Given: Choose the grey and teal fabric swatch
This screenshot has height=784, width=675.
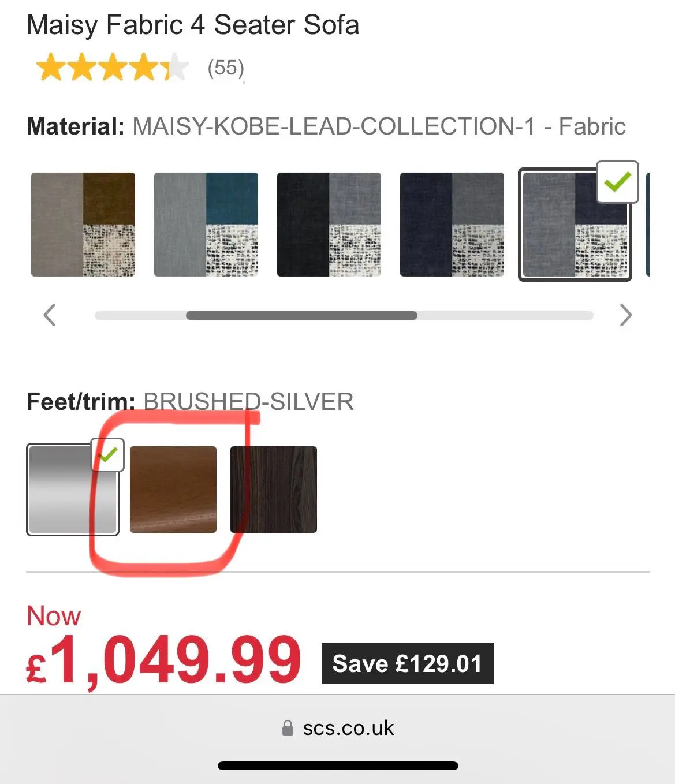Looking at the screenshot, I should click(x=206, y=225).
